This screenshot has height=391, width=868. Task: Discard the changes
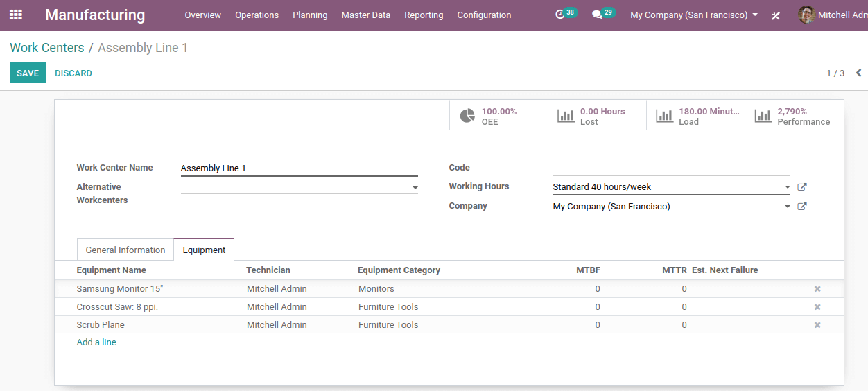point(73,73)
